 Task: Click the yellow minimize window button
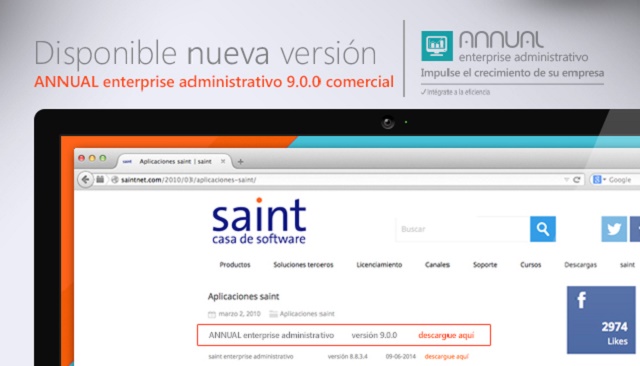(x=92, y=158)
